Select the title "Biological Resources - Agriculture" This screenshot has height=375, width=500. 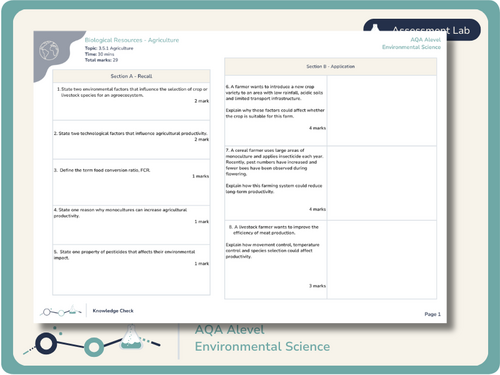point(132,40)
